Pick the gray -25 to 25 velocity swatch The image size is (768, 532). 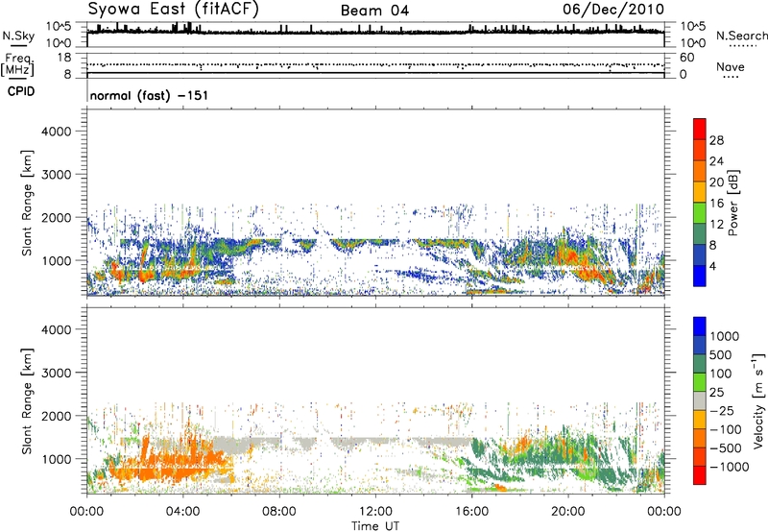pyautogui.click(x=700, y=401)
